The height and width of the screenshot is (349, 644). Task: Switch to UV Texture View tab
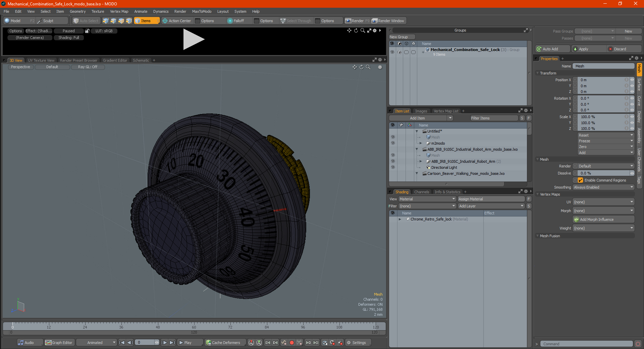click(41, 60)
